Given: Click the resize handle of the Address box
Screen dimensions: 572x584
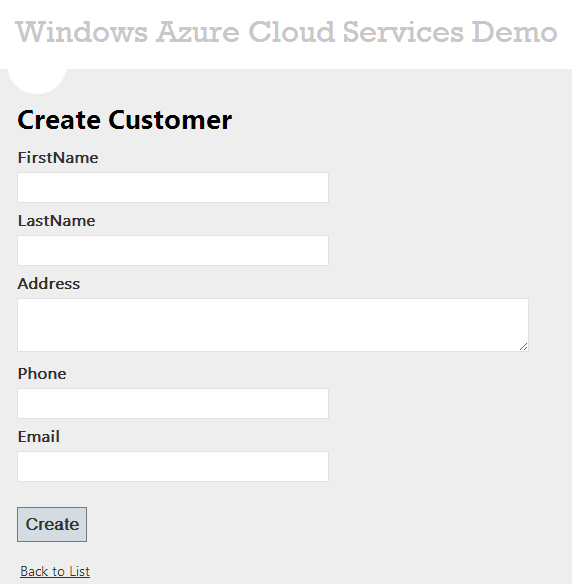Looking at the screenshot, I should 523,346.
